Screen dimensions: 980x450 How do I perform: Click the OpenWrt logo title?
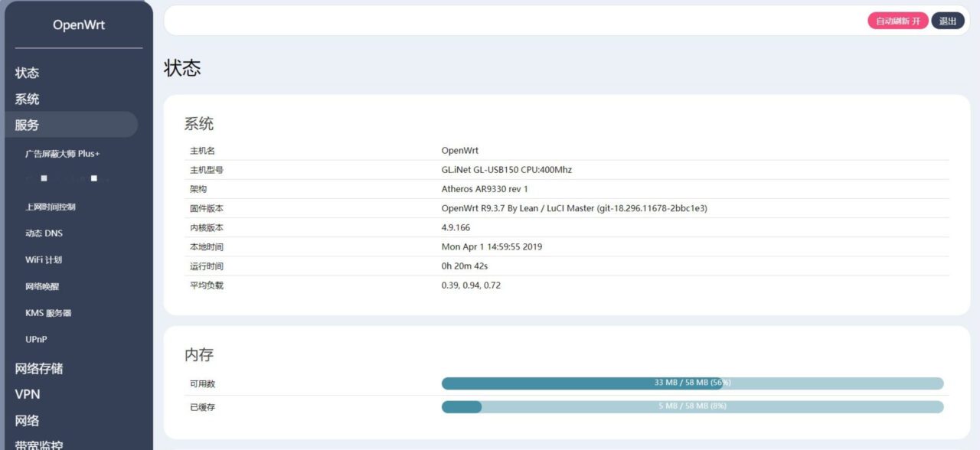tap(79, 24)
